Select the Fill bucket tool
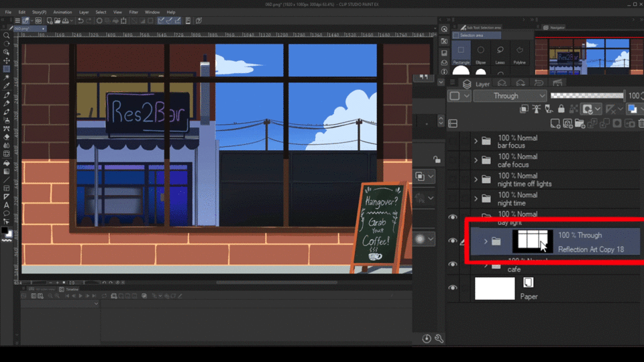 [7, 162]
